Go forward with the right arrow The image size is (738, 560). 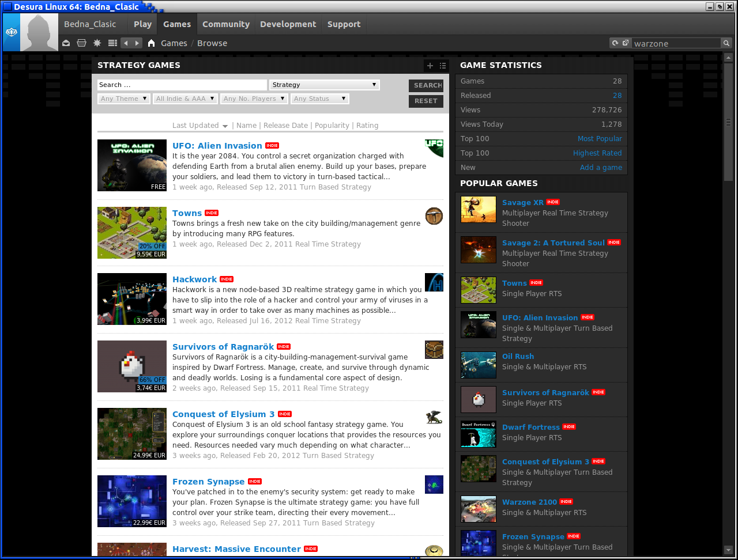(137, 43)
